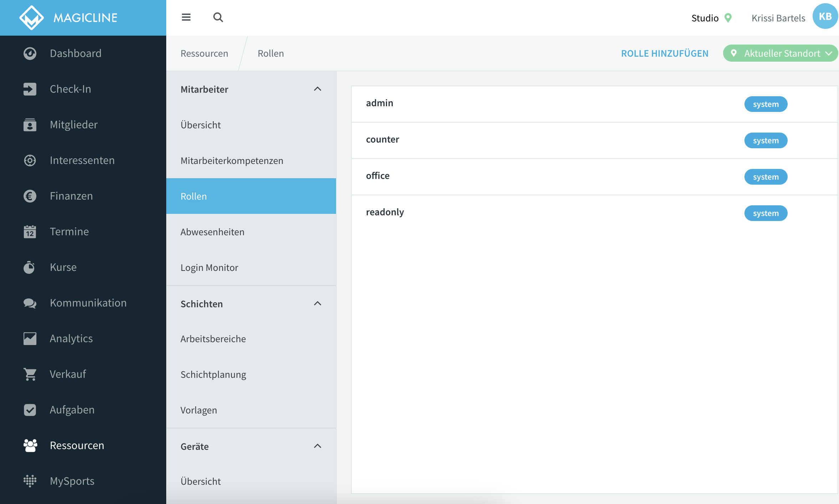Open the admin role row
This screenshot has height=504, width=839.
pos(595,104)
